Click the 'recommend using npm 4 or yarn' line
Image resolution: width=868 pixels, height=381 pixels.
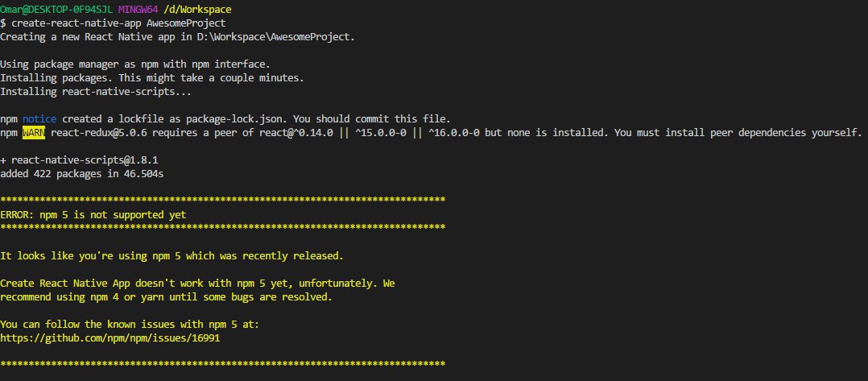tap(166, 297)
